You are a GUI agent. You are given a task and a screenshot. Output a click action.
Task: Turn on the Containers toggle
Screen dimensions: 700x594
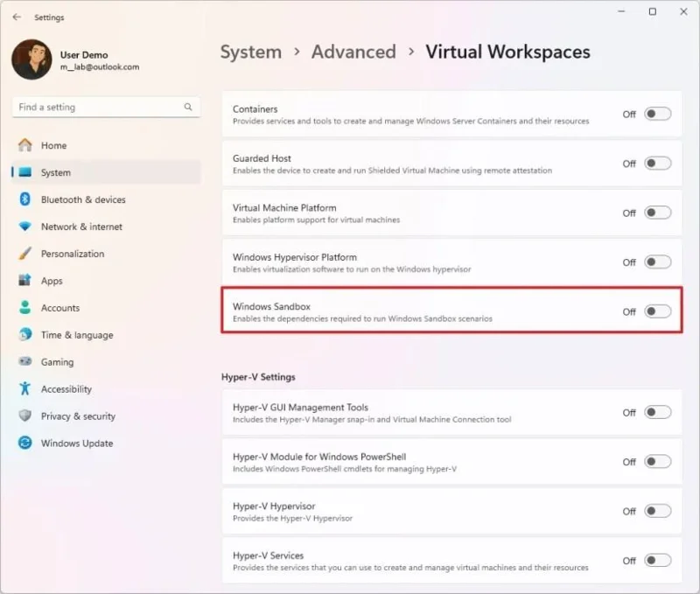point(658,114)
